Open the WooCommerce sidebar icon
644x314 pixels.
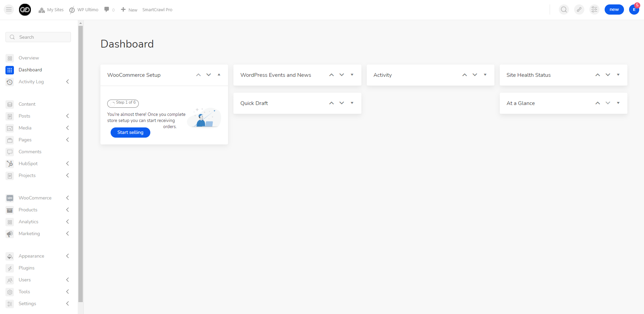click(10, 197)
